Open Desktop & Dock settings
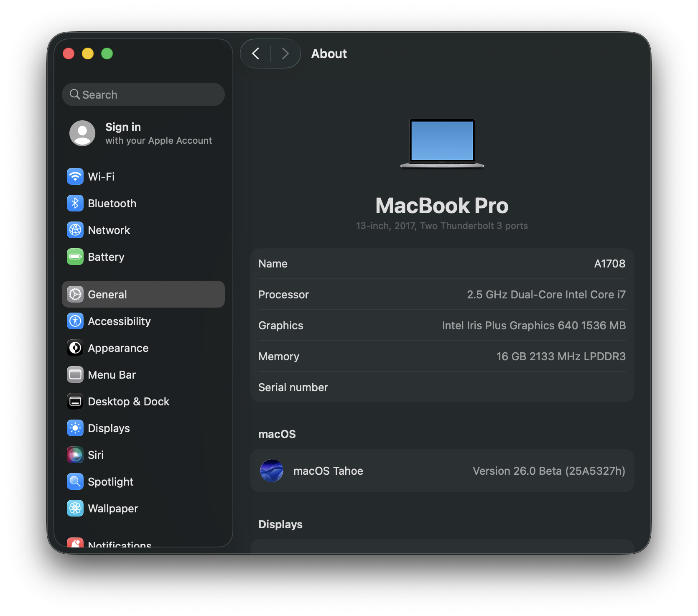Image resolution: width=698 pixels, height=616 pixels. [143, 402]
